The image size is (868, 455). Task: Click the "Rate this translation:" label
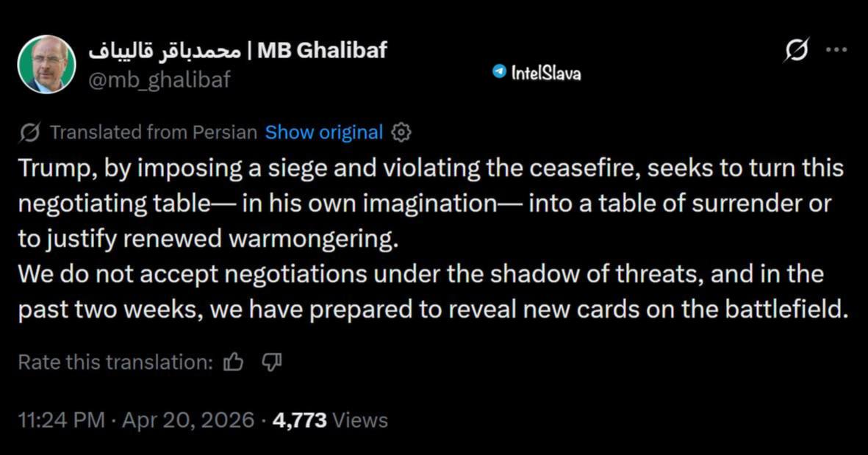(115, 362)
